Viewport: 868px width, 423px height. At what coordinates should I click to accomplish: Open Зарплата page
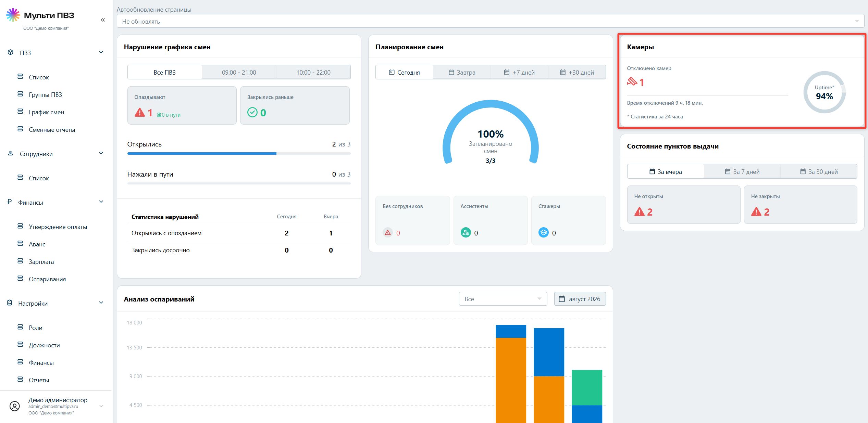point(41,261)
